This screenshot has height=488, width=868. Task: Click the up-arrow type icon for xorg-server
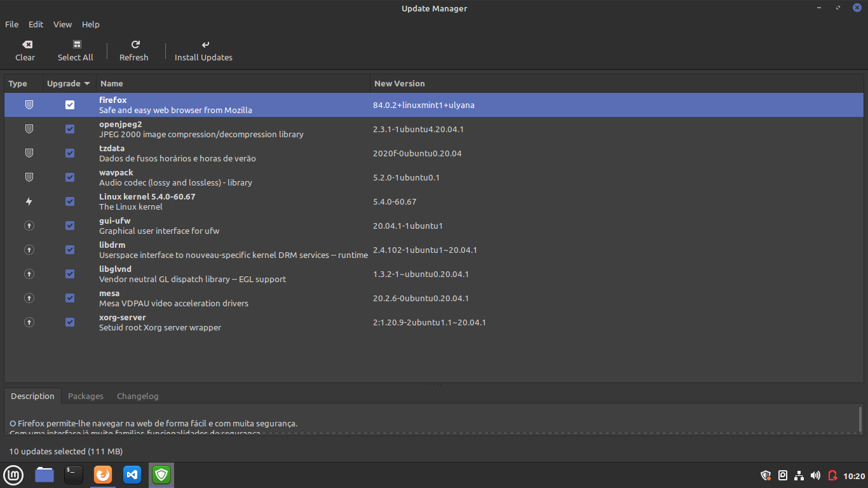coord(29,322)
